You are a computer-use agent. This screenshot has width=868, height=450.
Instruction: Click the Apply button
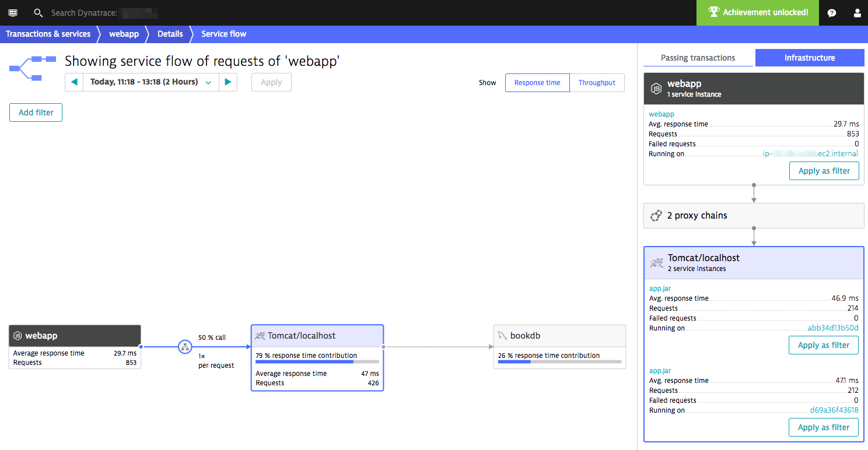tap(271, 82)
